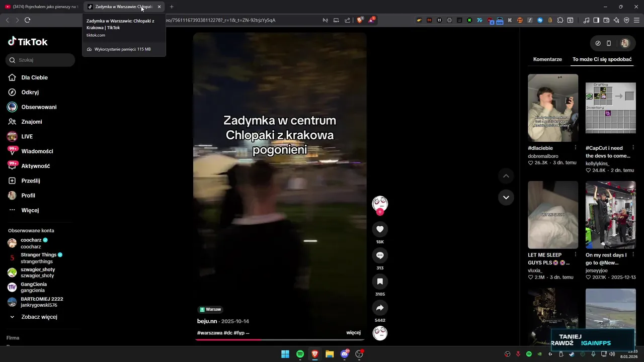The image size is (644, 362).
Task: Go to previous video with up arrow
Action: (x=506, y=176)
